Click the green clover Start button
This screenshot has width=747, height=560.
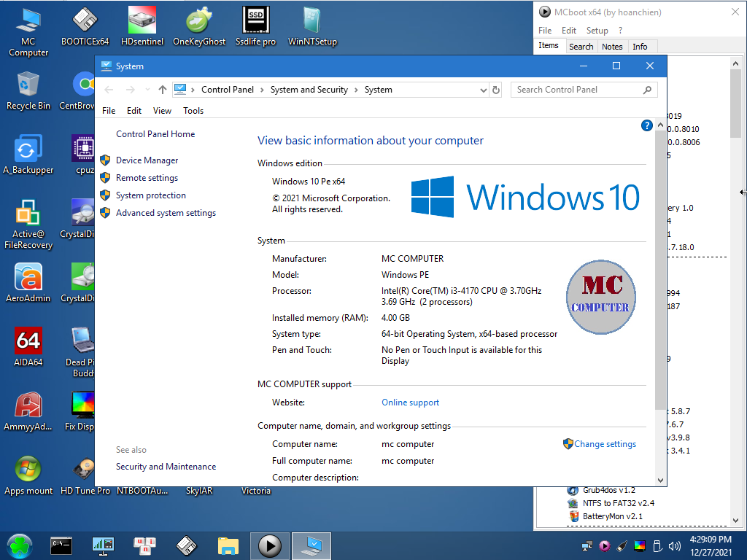pyautogui.click(x=20, y=546)
